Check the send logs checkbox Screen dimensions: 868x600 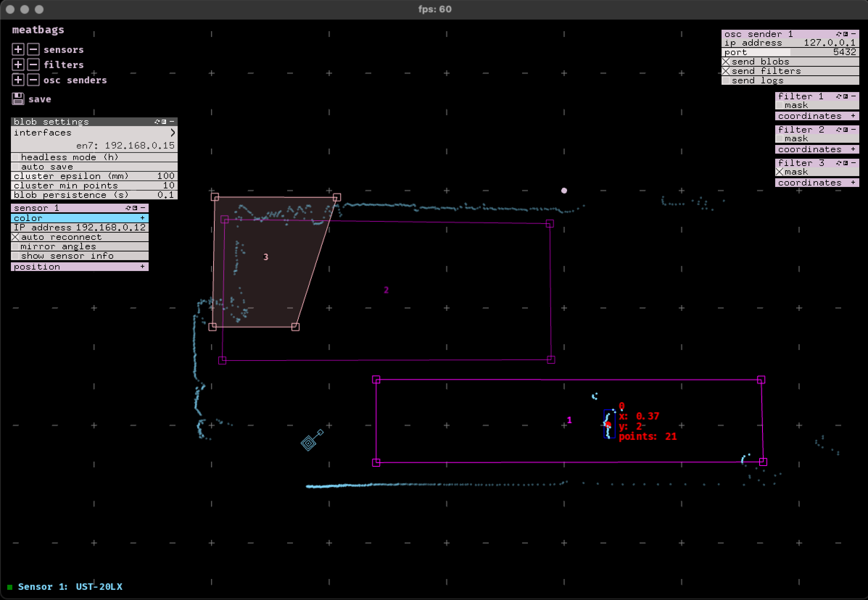(726, 80)
